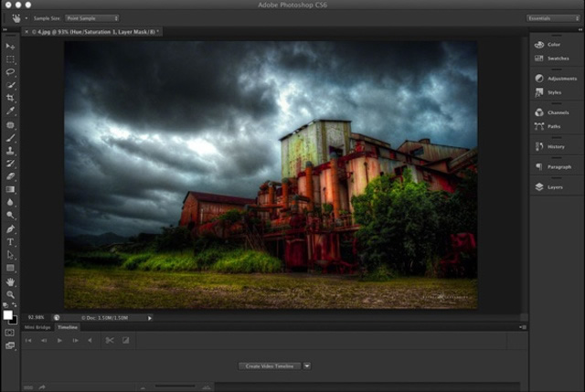The width and height of the screenshot is (585, 392).
Task: Activate the Horizontal Type tool
Action: point(10,242)
